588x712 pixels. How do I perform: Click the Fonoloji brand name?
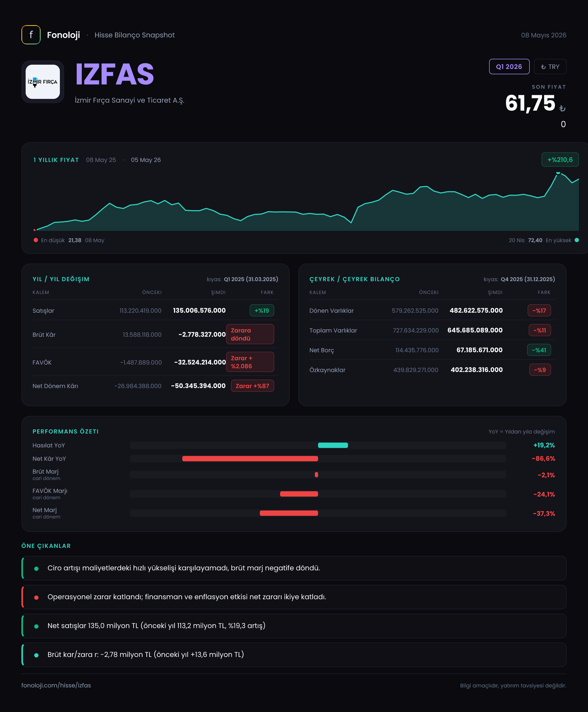tap(63, 35)
